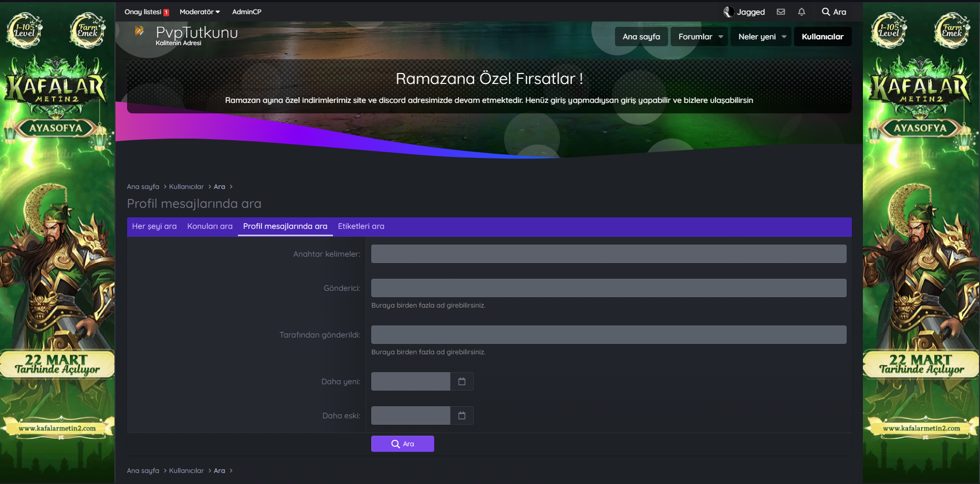The height and width of the screenshot is (484, 980).
Task: Focus the Anahtar kelimeler input field
Action: click(x=609, y=254)
